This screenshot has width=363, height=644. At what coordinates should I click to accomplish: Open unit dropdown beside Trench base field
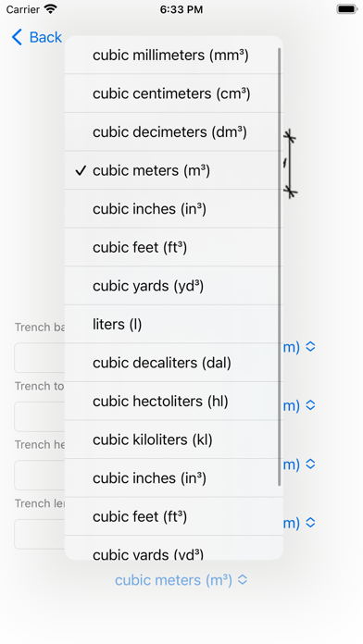pos(299,347)
